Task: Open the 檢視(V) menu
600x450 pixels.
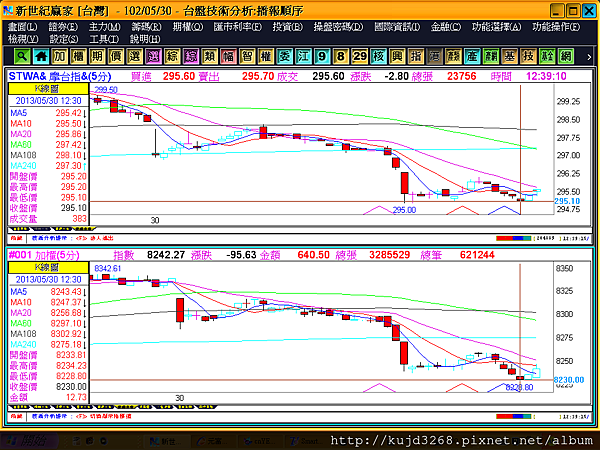Action: (23, 39)
